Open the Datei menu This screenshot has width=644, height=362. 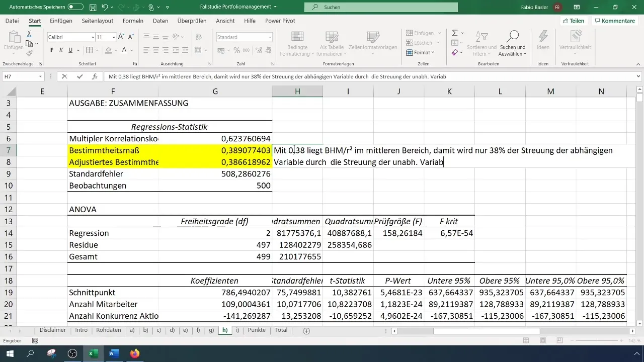pyautogui.click(x=12, y=21)
